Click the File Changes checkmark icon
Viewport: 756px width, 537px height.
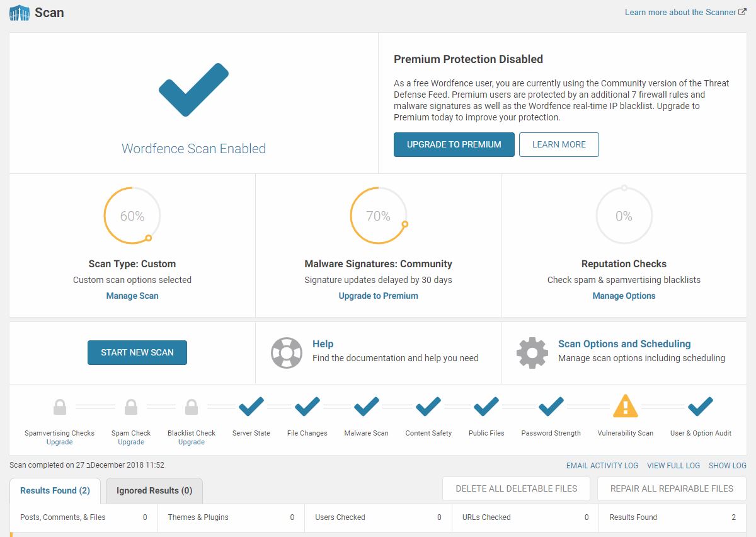click(307, 407)
